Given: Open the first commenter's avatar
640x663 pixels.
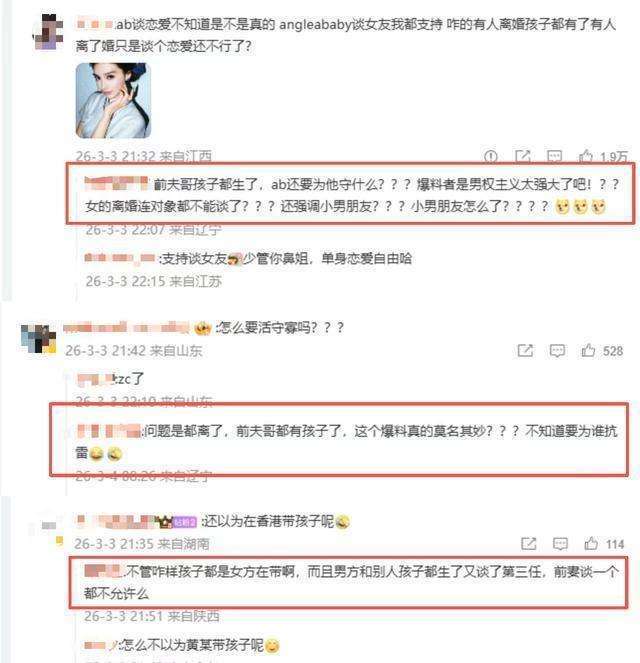Looking at the screenshot, I should [48, 32].
